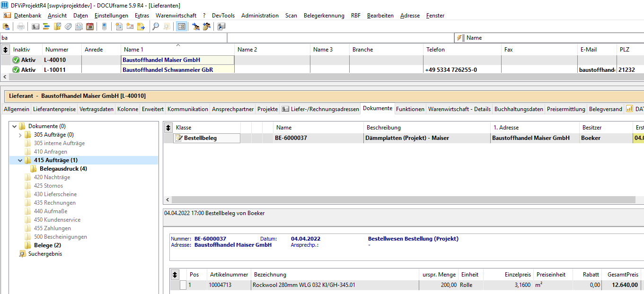
Task: Click the Artikelnummer column header
Action: (x=229, y=274)
